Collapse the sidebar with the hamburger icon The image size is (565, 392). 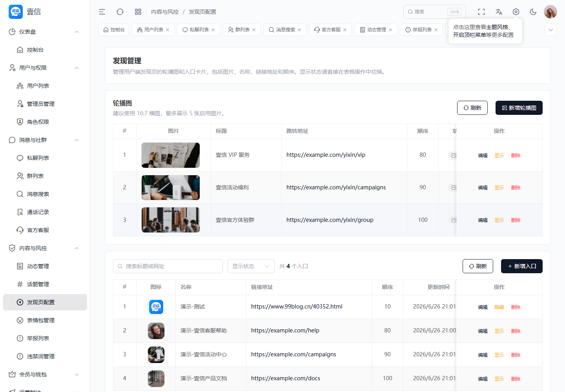click(102, 12)
